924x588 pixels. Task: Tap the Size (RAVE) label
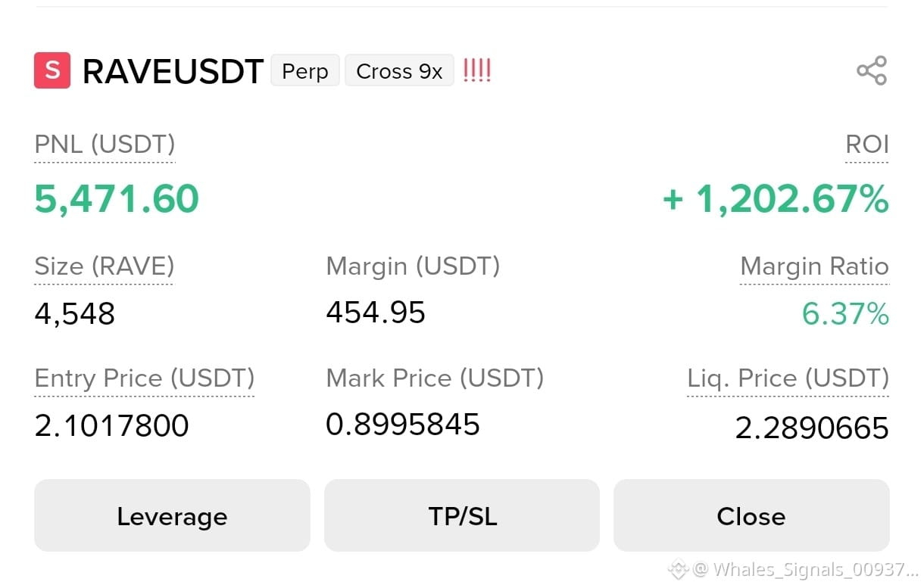(x=104, y=266)
